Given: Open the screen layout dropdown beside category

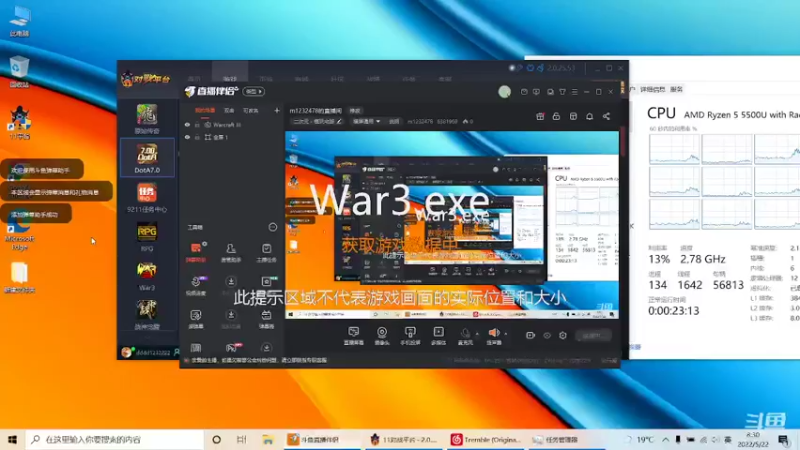Looking at the screenshot, I should point(367,121).
